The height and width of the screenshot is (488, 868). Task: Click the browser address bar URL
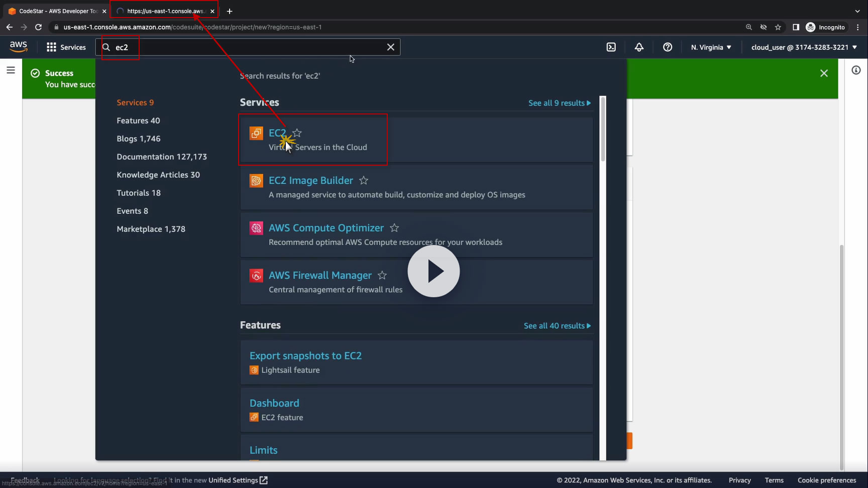click(x=192, y=27)
